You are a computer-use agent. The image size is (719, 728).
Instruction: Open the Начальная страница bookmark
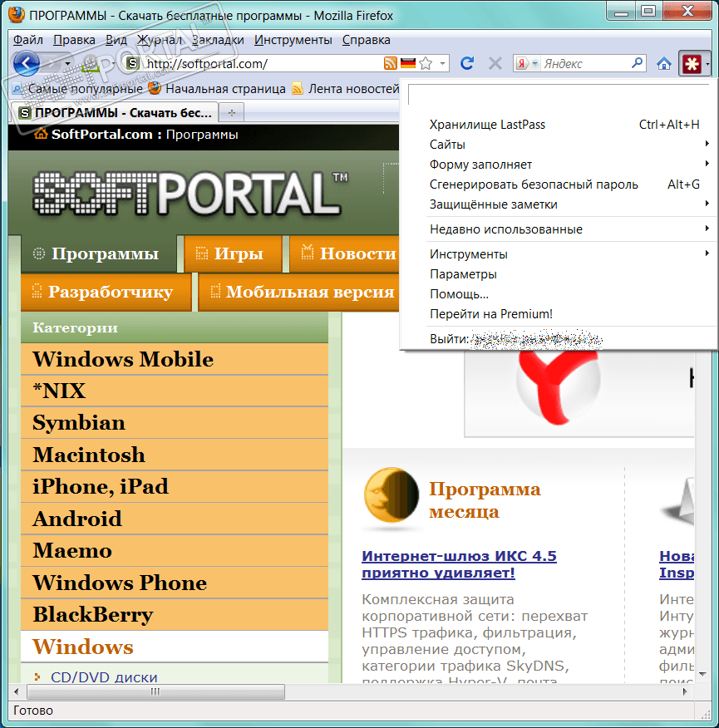pyautogui.click(x=217, y=89)
